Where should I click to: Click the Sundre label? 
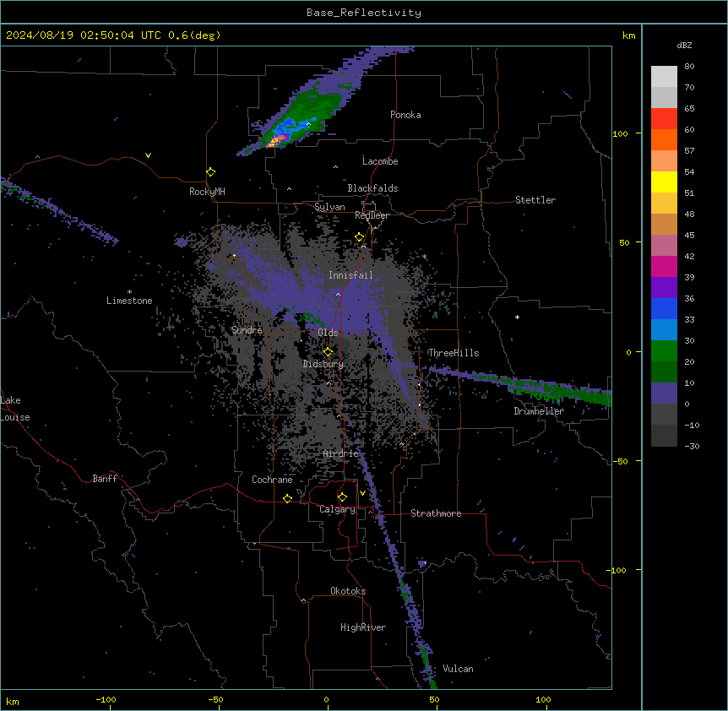tap(247, 330)
